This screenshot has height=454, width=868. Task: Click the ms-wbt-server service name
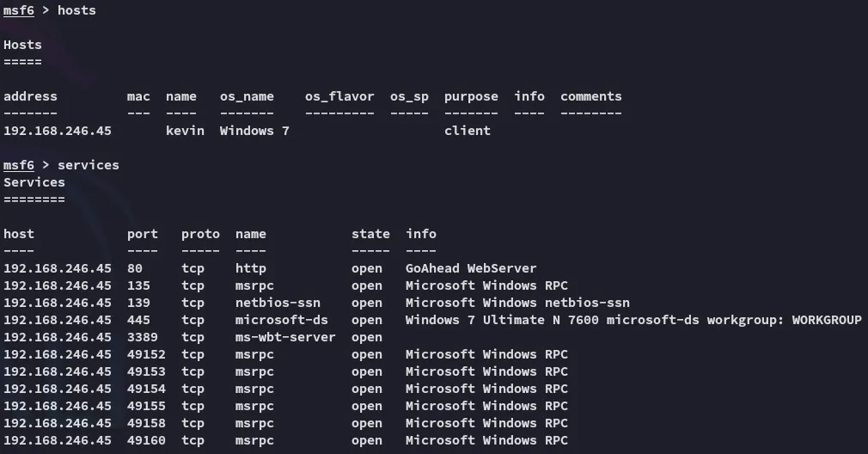[285, 337]
